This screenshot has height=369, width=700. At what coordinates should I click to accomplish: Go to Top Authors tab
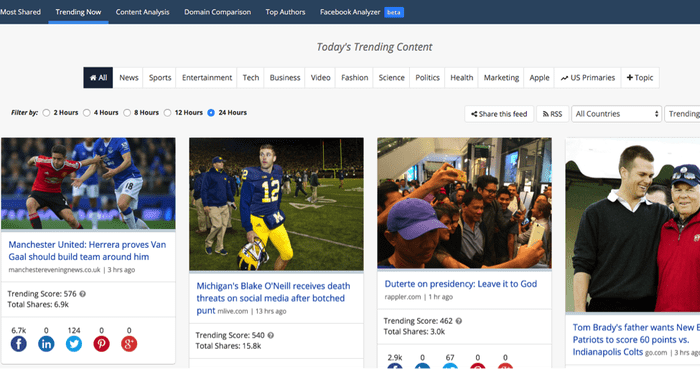285,12
